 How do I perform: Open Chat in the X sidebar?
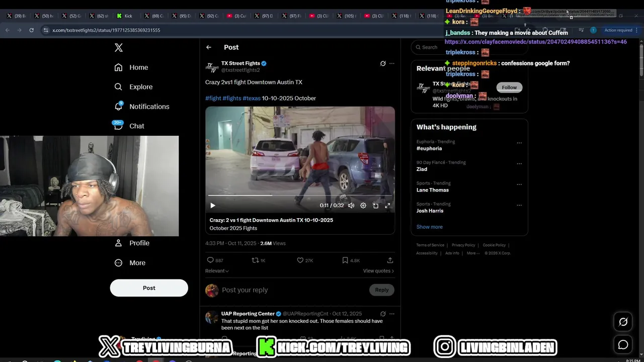pos(129,126)
